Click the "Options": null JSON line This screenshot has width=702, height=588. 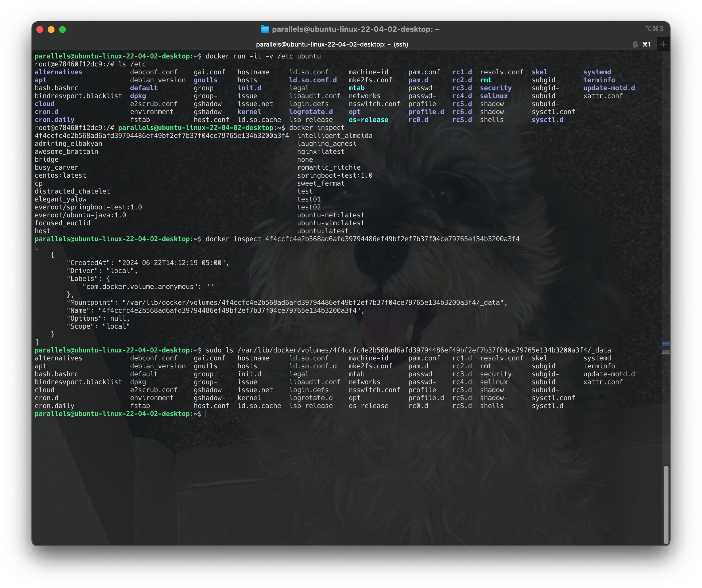98,318
